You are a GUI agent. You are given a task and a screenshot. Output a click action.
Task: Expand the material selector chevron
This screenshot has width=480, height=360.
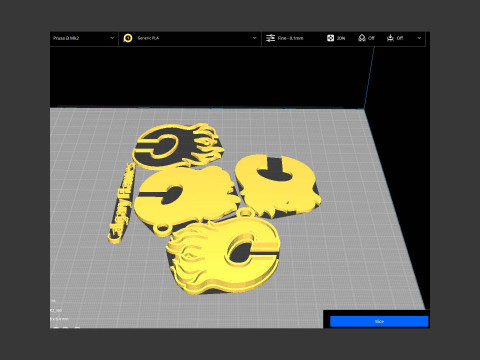(255, 38)
